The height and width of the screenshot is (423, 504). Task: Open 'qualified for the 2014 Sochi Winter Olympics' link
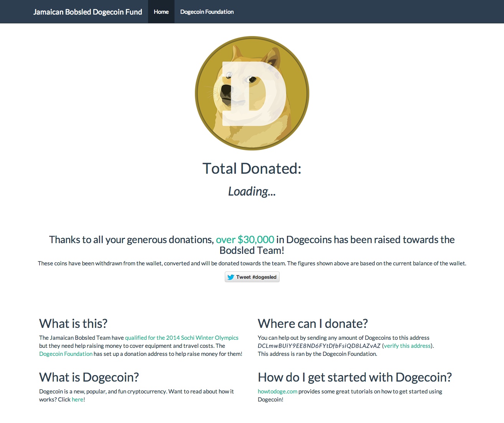(x=182, y=338)
